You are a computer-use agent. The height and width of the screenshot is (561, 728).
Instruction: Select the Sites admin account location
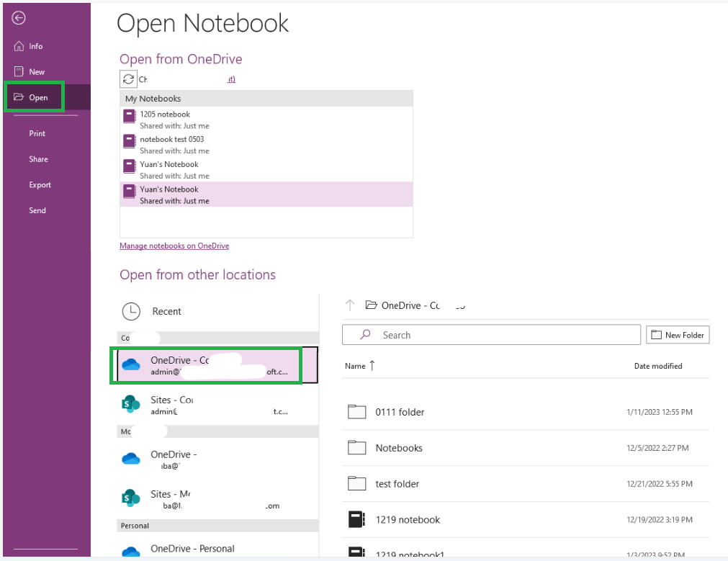[217, 405]
